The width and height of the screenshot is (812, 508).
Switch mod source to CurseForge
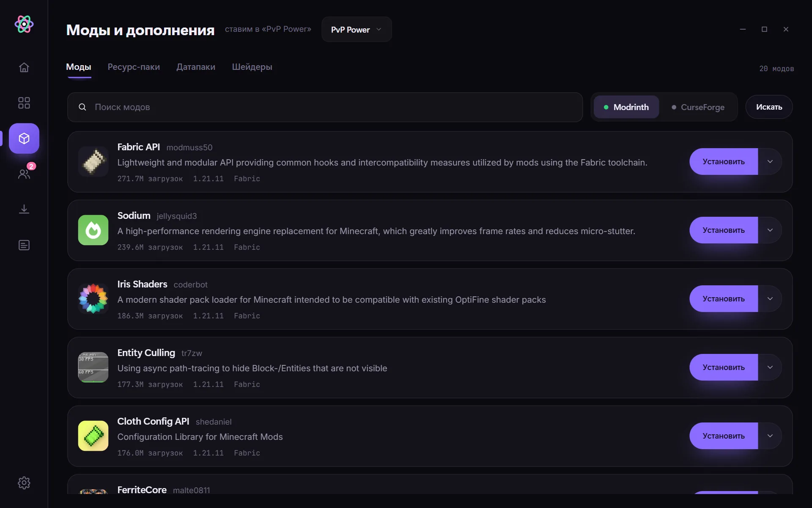pos(698,107)
